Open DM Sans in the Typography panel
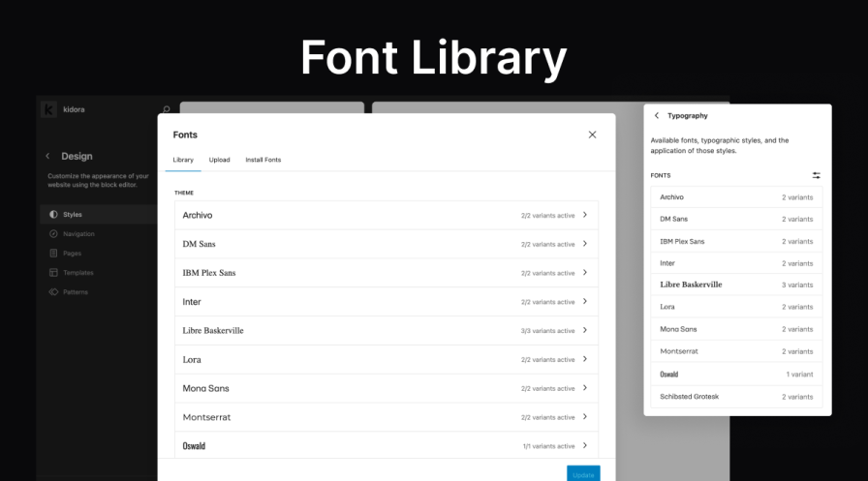This screenshot has height=481, width=868. pos(736,219)
